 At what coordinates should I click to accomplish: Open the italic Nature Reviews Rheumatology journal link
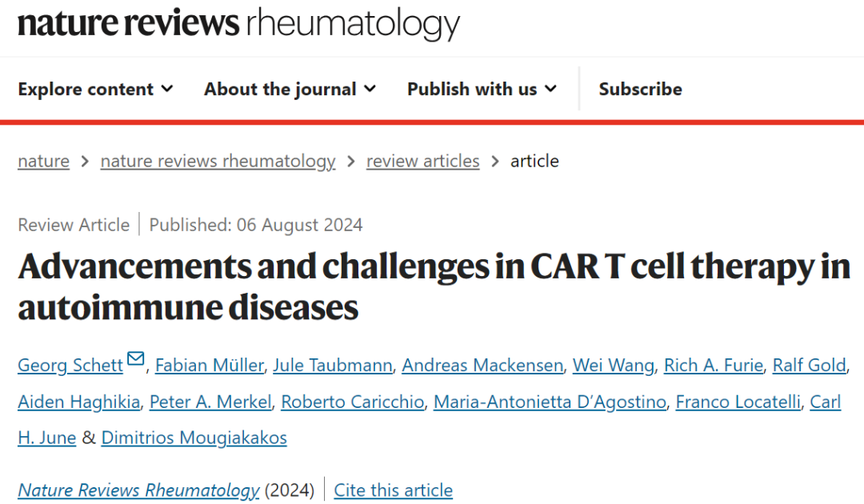[138, 490]
